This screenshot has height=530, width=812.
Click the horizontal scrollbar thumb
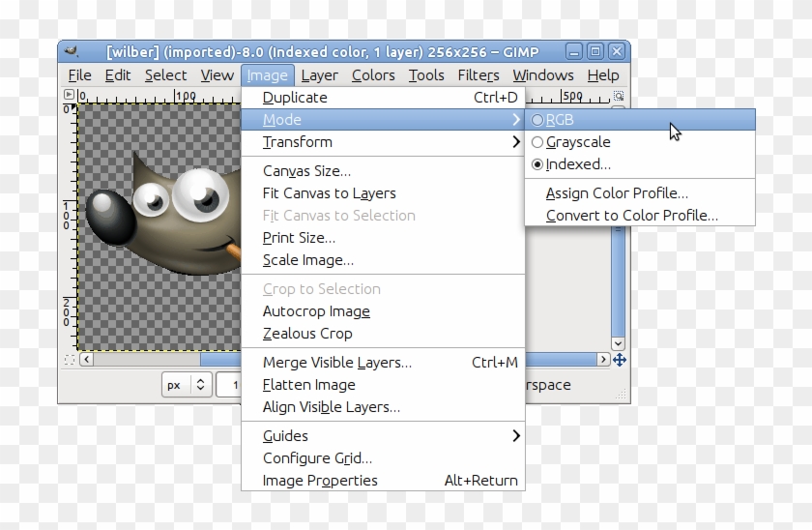(221, 359)
